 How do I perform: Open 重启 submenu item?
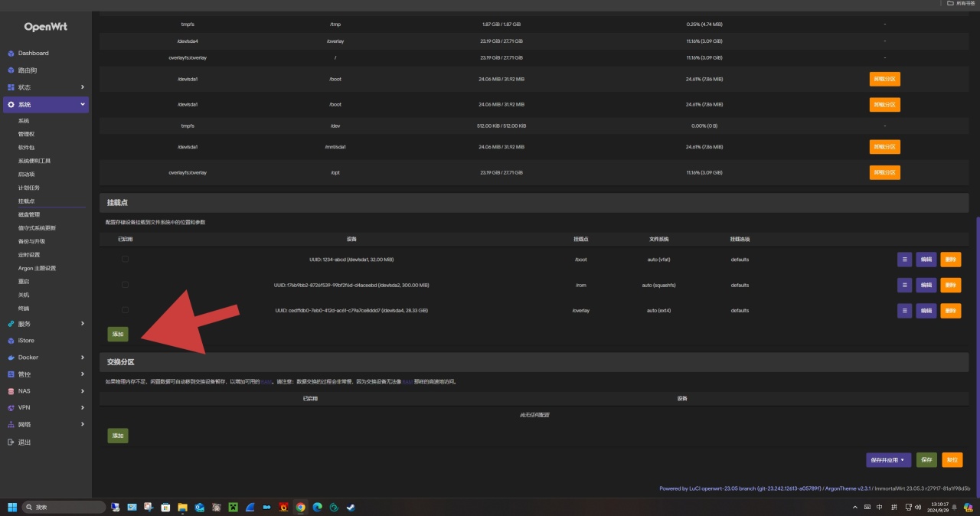point(24,282)
